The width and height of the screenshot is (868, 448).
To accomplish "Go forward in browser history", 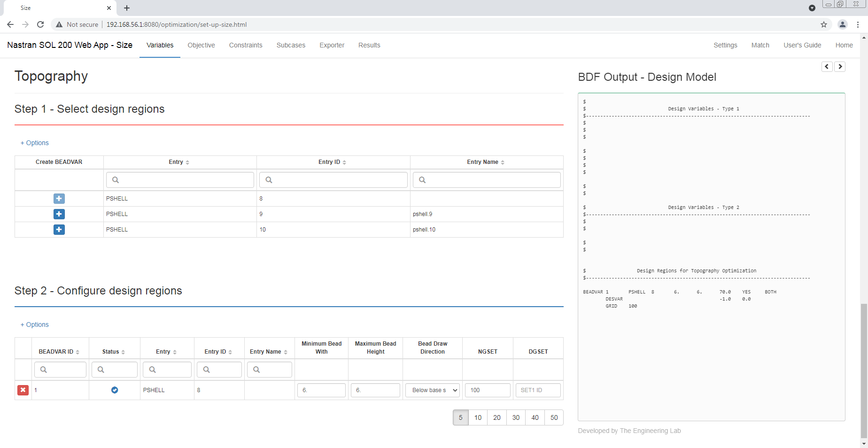I will [25, 24].
